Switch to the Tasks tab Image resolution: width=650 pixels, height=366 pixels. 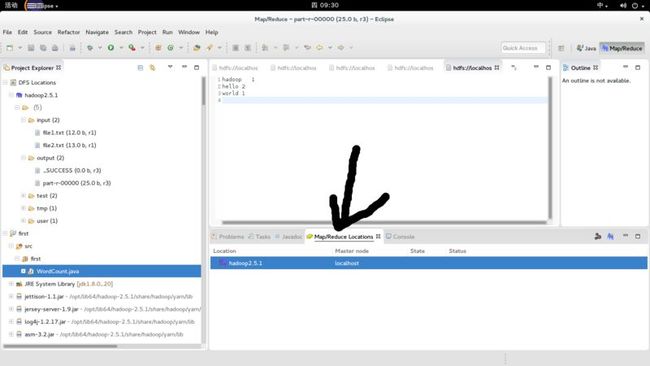260,237
